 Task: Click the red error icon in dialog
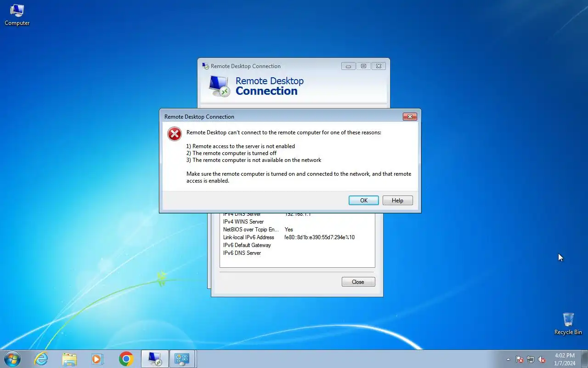click(x=174, y=134)
